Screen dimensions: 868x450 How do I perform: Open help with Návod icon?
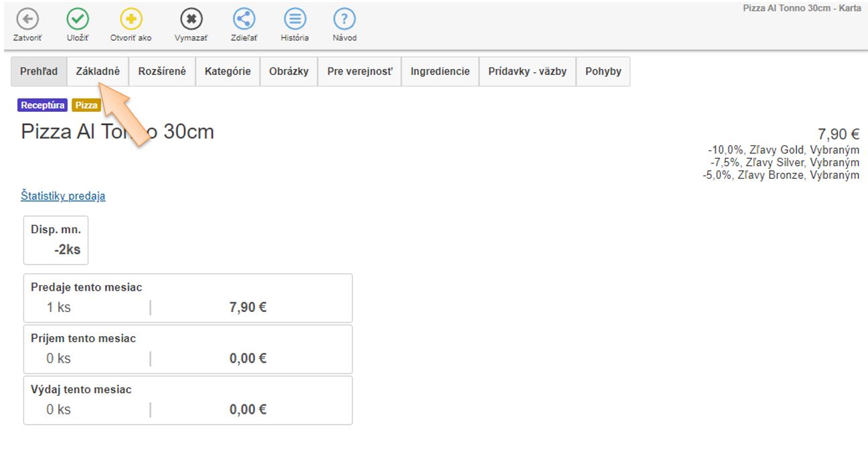pos(345,20)
